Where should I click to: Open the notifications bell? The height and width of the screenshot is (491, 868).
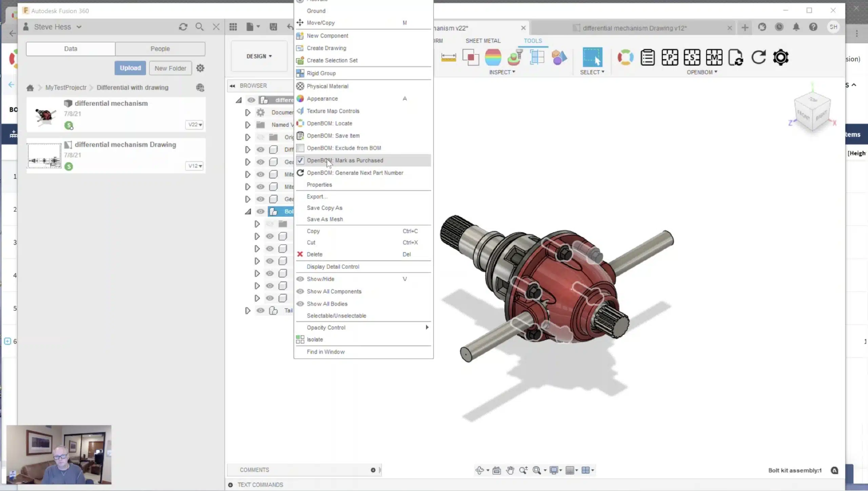point(796,27)
